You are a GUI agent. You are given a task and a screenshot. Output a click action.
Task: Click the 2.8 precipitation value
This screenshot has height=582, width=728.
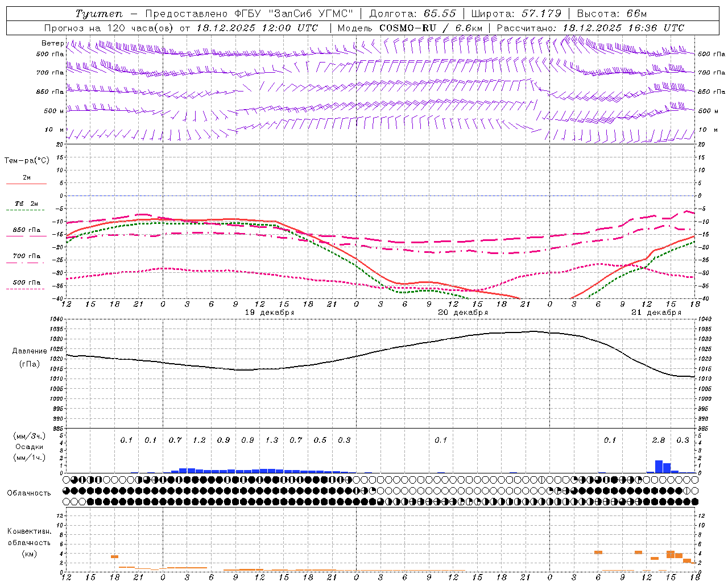point(659,440)
